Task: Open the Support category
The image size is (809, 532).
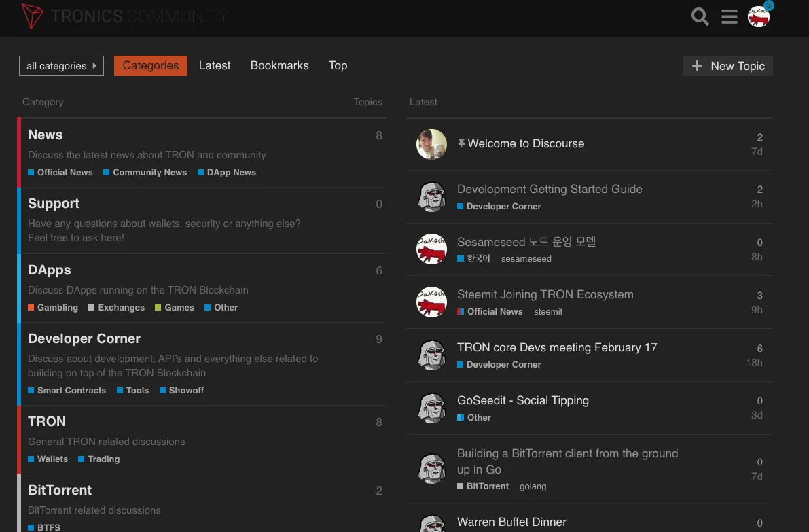Action: (54, 203)
